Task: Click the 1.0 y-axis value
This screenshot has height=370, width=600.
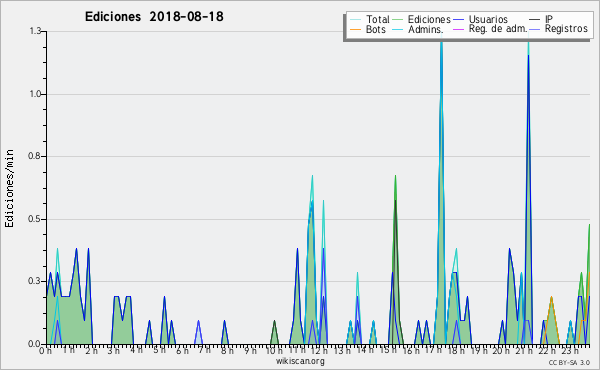Action: click(35, 94)
